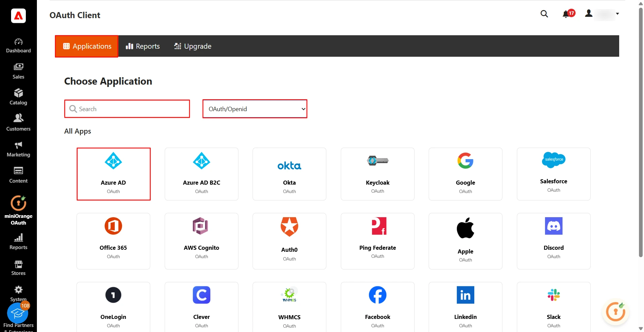Select the Keycloak application
Viewport: 644px width, 332px height.
coord(378,174)
